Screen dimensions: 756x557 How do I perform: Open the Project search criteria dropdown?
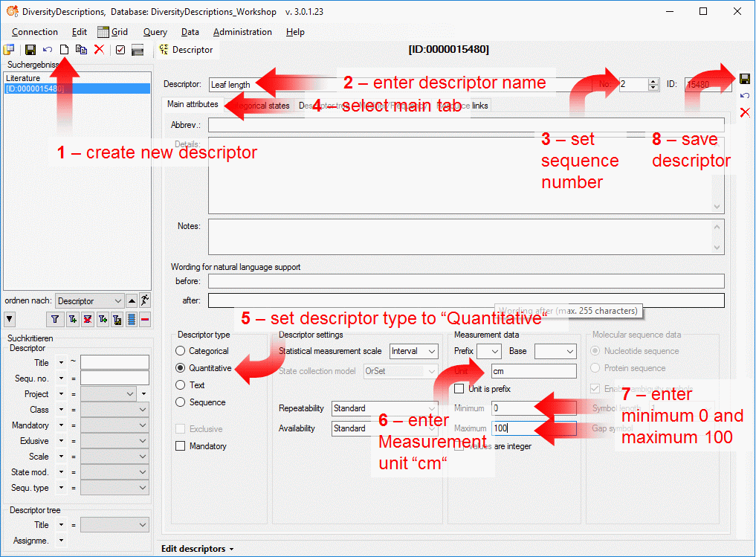point(108,394)
